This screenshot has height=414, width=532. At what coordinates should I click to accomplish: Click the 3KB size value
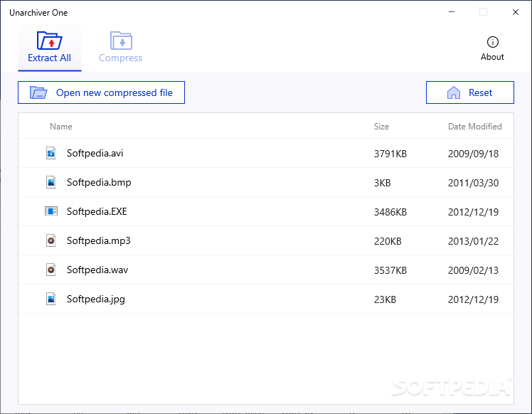pos(383,183)
